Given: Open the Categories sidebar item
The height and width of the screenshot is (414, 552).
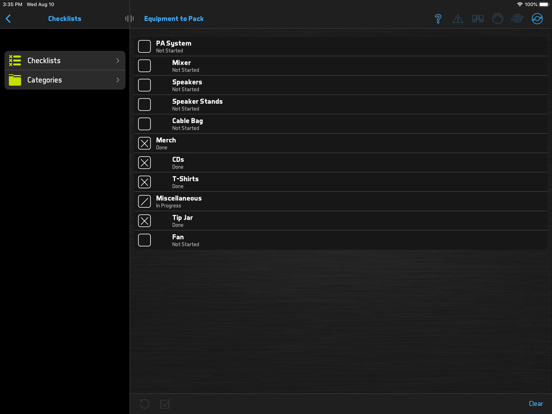Looking at the screenshot, I should (x=65, y=80).
